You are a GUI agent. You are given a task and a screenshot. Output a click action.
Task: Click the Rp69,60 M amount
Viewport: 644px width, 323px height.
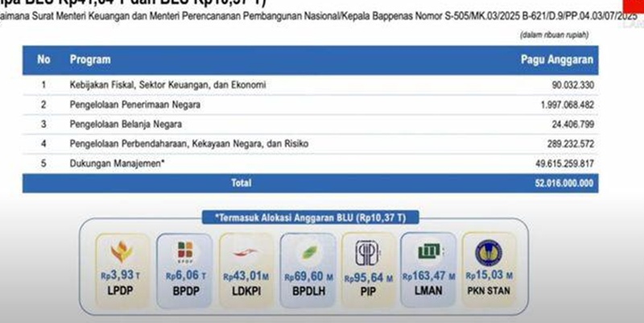tap(309, 276)
